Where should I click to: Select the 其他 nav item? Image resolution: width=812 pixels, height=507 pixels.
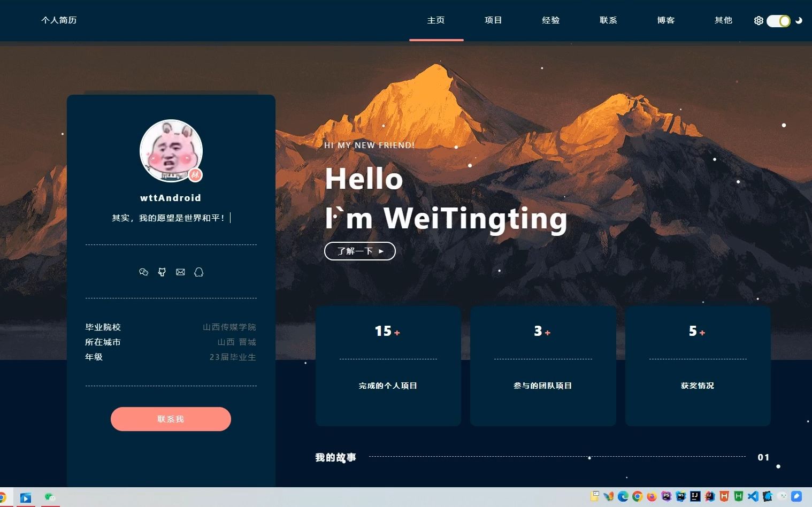pyautogui.click(x=723, y=20)
